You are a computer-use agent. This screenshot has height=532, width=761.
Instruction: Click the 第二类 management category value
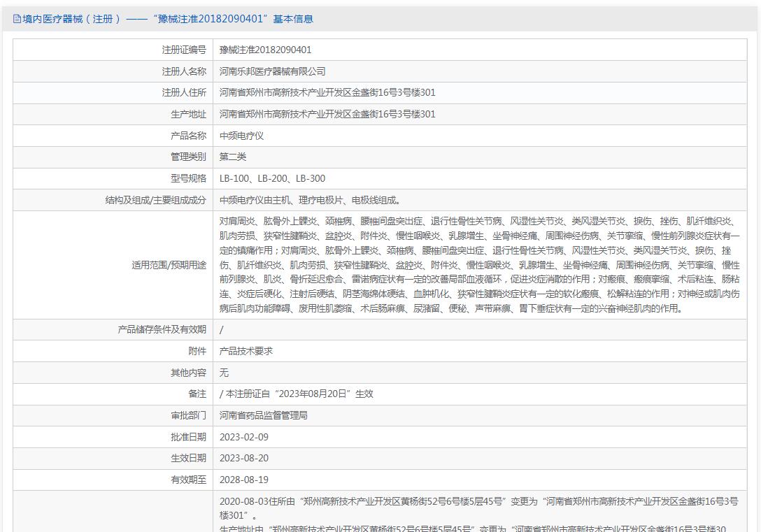[x=233, y=157]
